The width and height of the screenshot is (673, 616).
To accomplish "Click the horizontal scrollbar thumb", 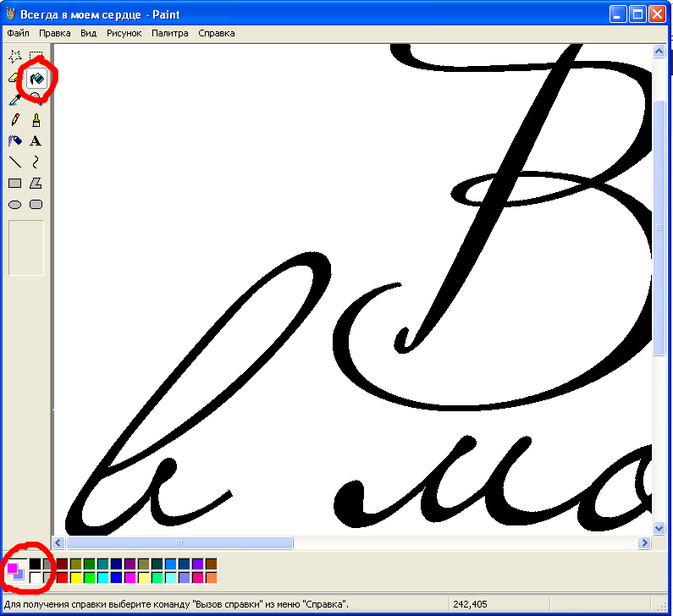I will coord(179,543).
